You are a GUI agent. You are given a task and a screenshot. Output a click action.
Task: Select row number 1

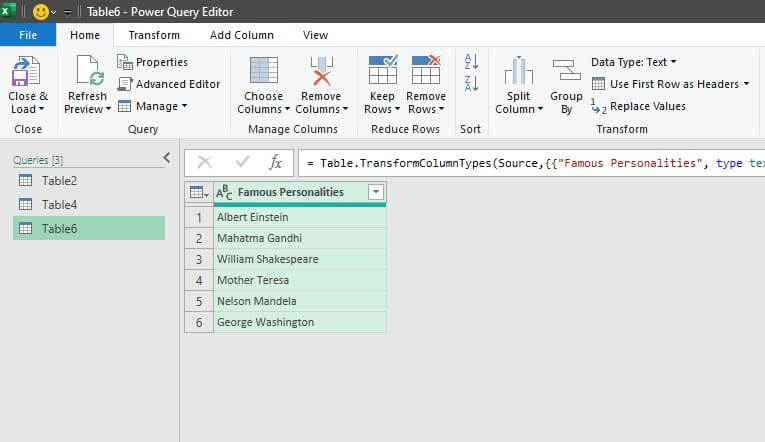tap(199, 217)
